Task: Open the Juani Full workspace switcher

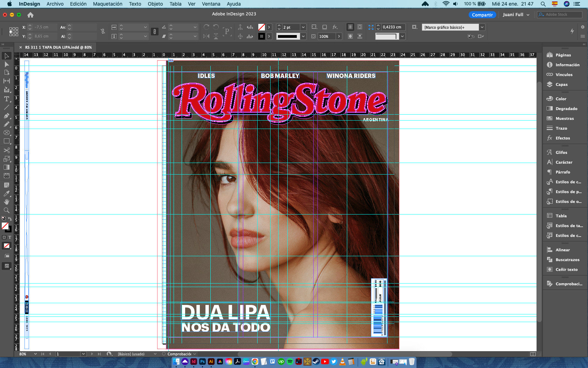Action: (516, 15)
